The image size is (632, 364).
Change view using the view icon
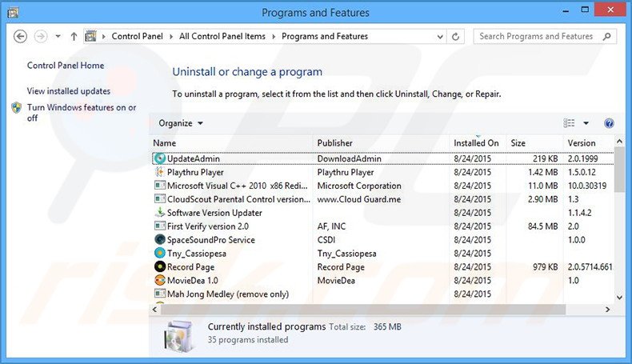coord(569,123)
